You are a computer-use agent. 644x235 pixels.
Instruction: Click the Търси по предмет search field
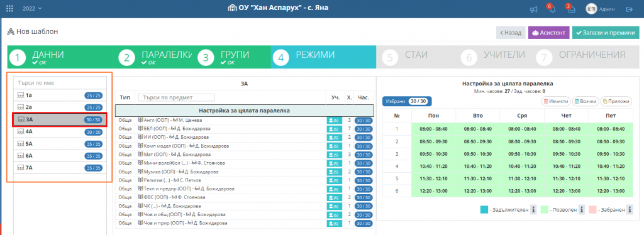(x=176, y=97)
